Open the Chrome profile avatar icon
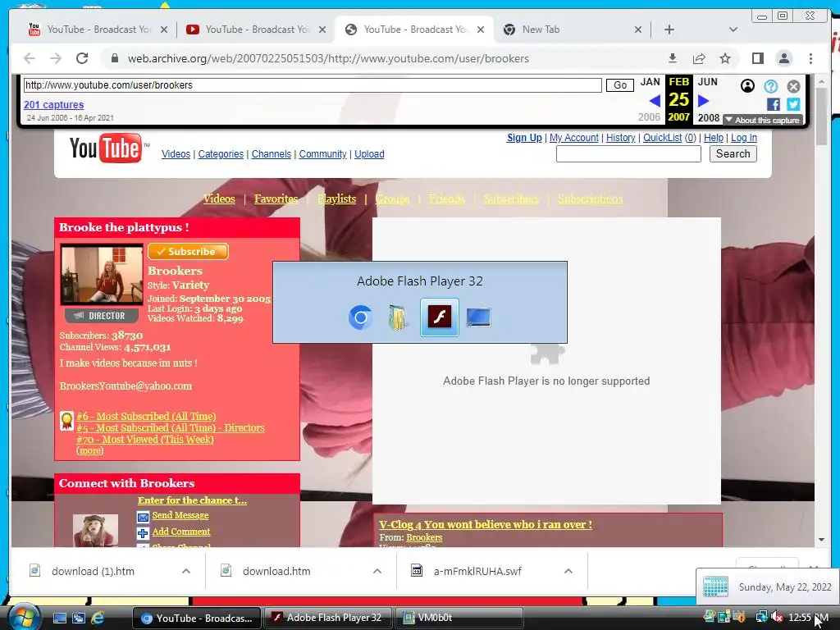This screenshot has height=630, width=840. pyautogui.click(x=783, y=58)
